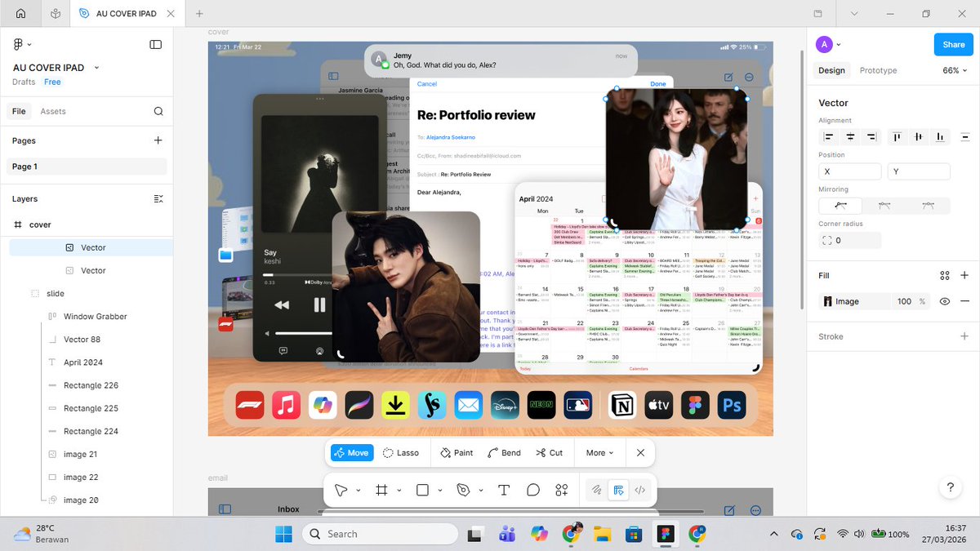Click the Align horizontal centers icon

[x=851, y=137]
